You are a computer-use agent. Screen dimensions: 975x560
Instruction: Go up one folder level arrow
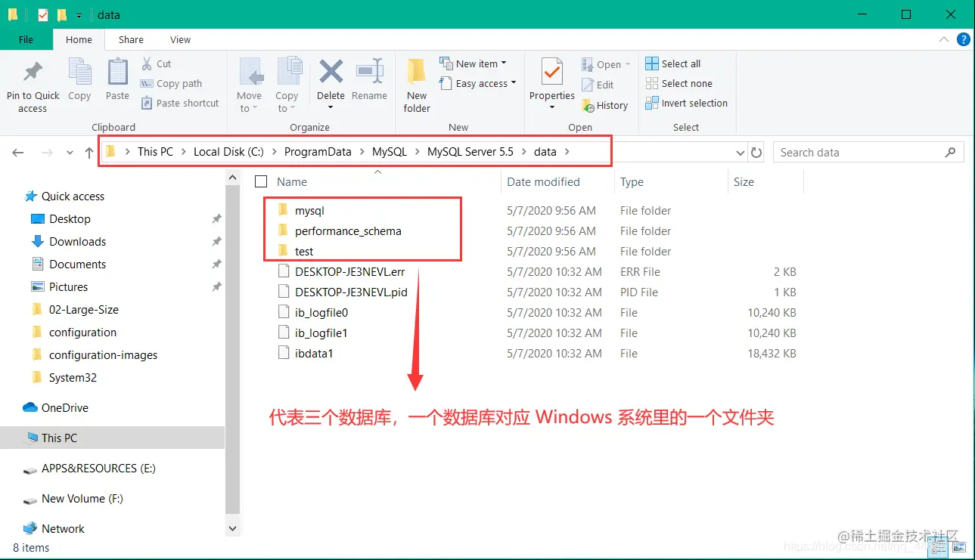coord(88,153)
